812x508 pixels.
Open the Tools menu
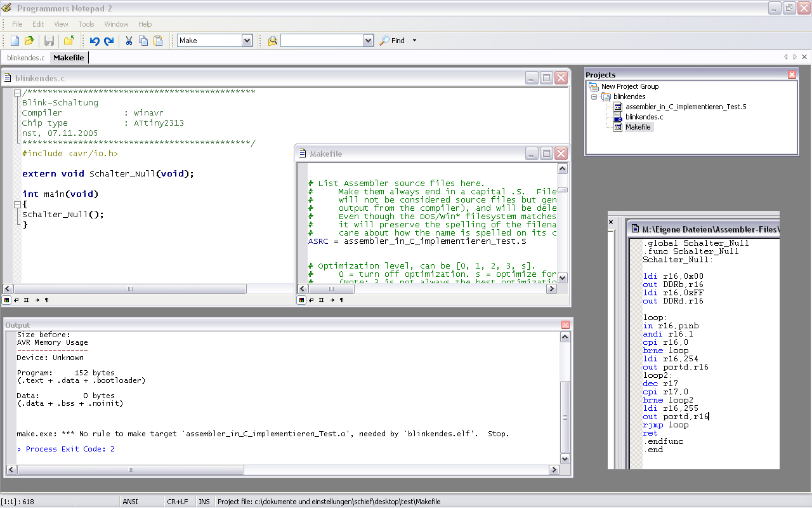(x=86, y=24)
